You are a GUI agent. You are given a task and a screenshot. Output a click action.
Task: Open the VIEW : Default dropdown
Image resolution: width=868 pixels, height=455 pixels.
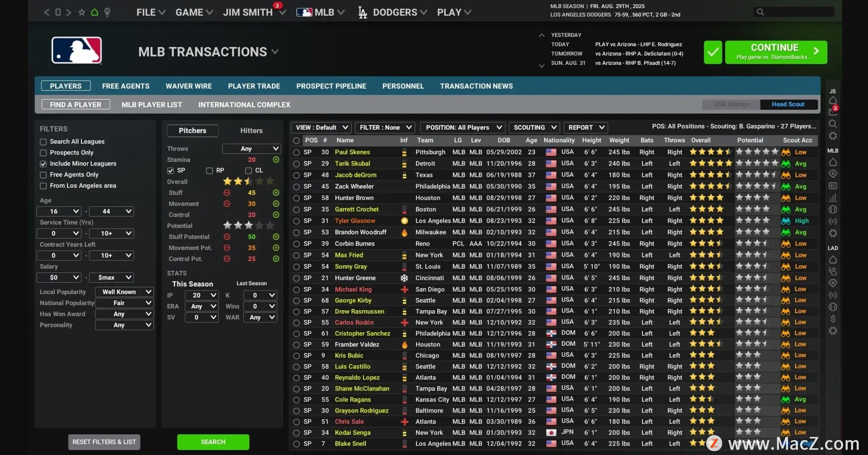[321, 127]
